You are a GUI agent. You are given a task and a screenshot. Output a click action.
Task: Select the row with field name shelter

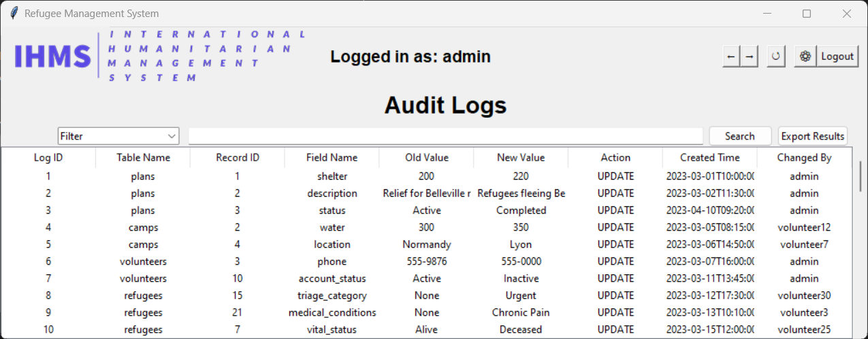click(427, 176)
